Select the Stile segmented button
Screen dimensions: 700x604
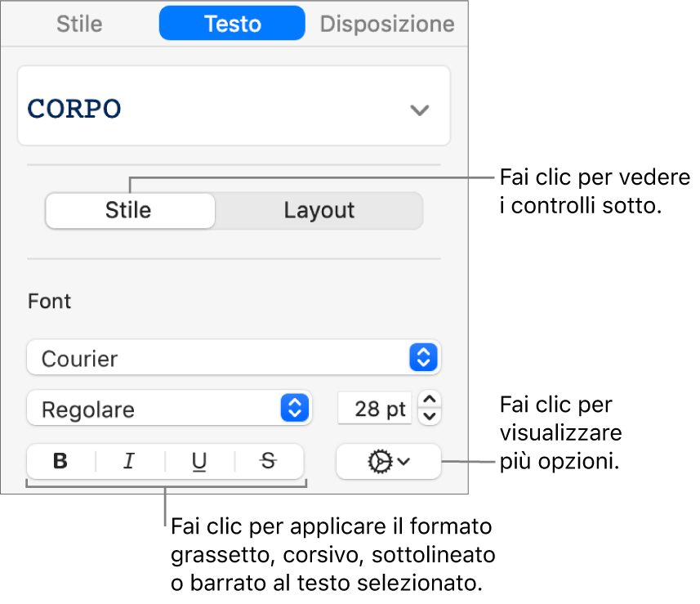(x=130, y=210)
